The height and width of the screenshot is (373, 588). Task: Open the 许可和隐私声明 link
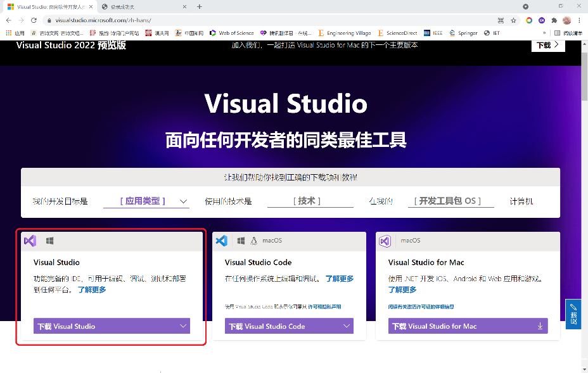[324, 307]
